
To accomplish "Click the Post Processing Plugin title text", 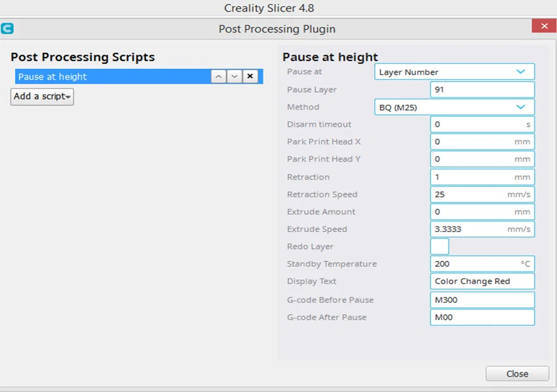I will coord(277,29).
